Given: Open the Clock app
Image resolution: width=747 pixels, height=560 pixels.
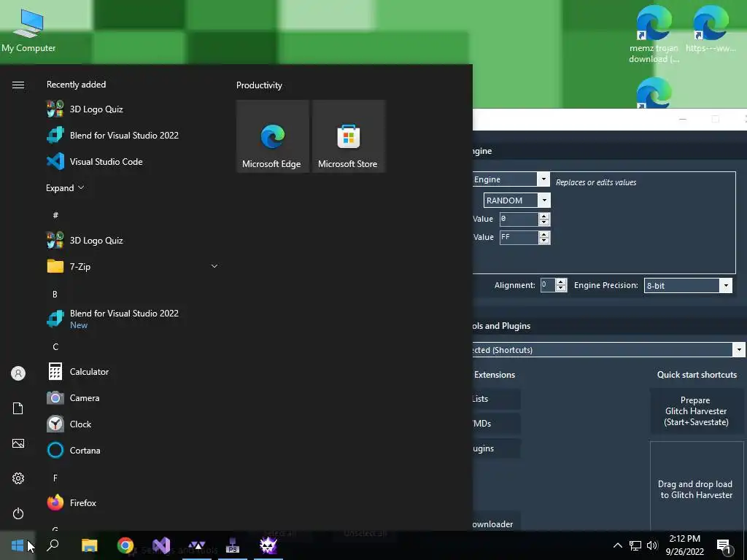Looking at the screenshot, I should coord(133,424).
